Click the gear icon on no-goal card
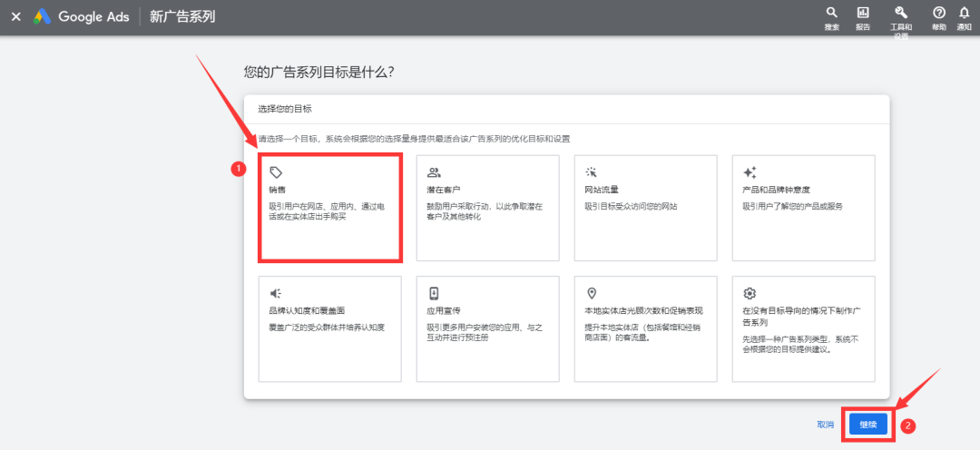This screenshot has width=980, height=450. coord(750,293)
